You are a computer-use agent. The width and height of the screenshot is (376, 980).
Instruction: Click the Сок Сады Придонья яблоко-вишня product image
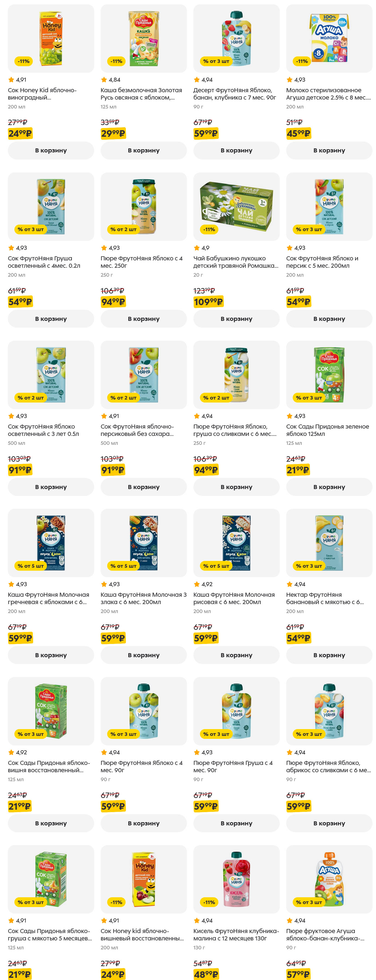click(51, 711)
